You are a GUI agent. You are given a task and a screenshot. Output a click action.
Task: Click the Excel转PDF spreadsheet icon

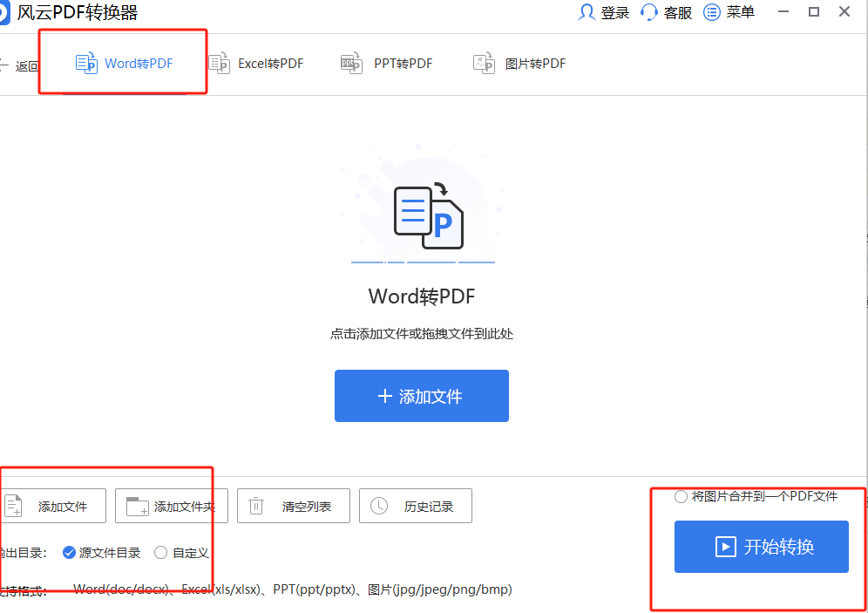(x=220, y=64)
